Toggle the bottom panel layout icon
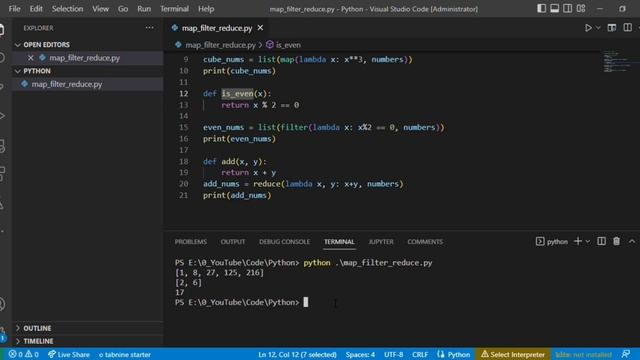 click(x=554, y=9)
